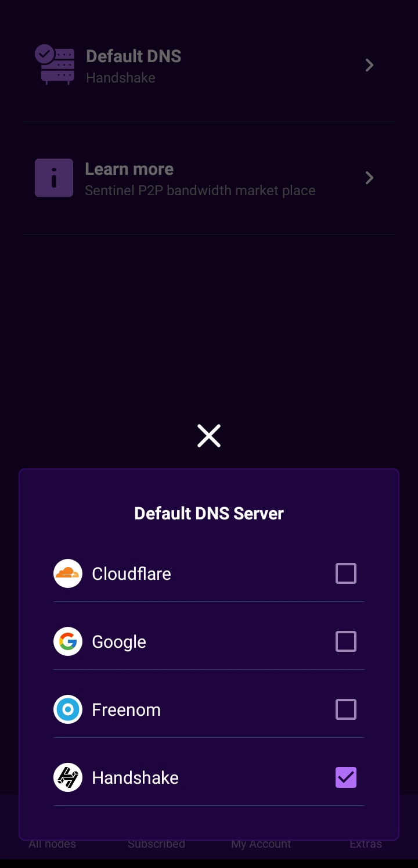
Task: Click the Google logo icon
Action: (x=68, y=641)
